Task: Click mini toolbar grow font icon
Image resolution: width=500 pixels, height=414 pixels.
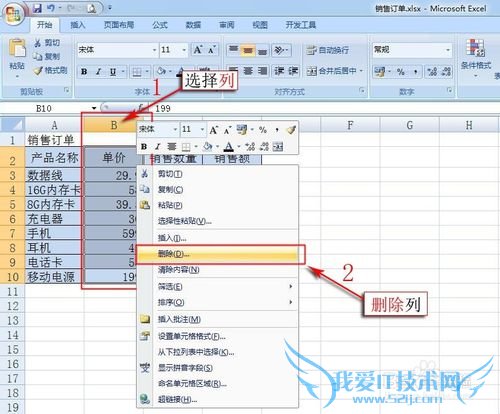Action: coord(213,130)
